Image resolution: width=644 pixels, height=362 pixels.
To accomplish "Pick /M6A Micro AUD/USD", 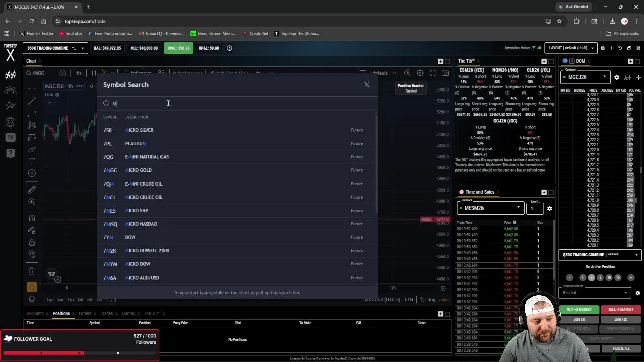I will (237, 278).
